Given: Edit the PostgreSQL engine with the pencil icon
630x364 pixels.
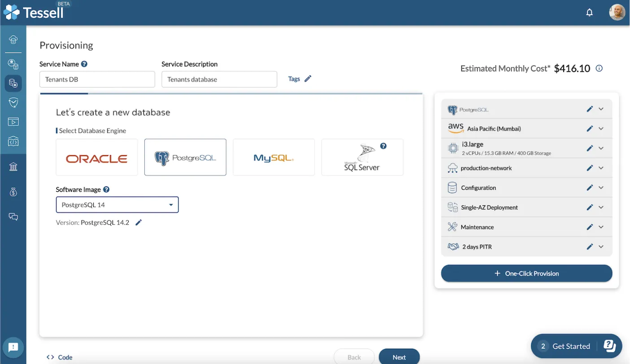Looking at the screenshot, I should 590,108.
